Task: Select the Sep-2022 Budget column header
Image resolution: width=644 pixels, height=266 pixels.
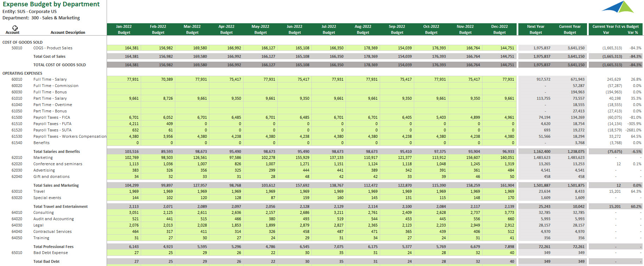Action: 397,29
